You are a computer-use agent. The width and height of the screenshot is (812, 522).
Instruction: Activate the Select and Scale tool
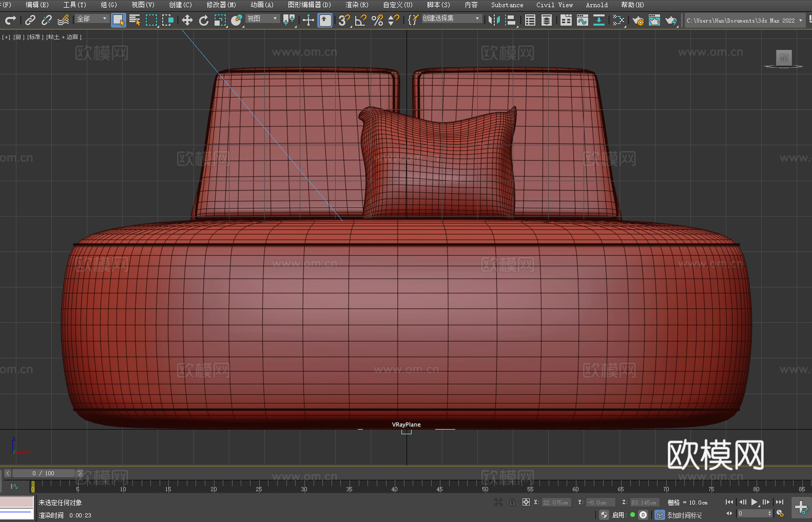220,20
